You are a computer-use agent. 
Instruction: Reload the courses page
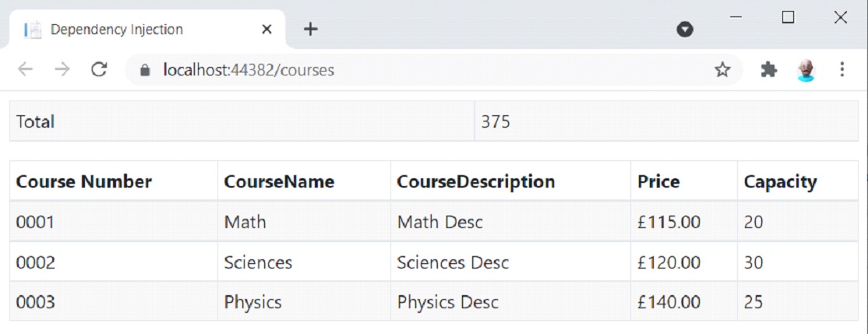pyautogui.click(x=98, y=70)
